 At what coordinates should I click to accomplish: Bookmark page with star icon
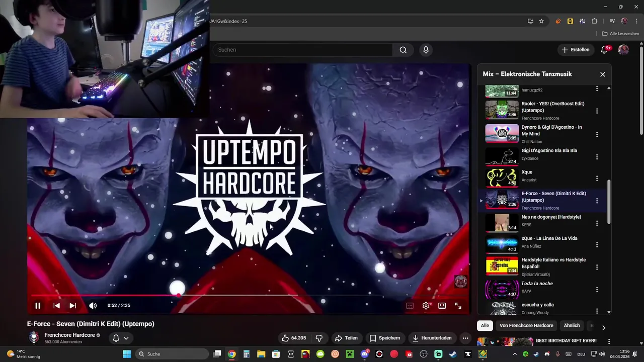pyautogui.click(x=541, y=21)
